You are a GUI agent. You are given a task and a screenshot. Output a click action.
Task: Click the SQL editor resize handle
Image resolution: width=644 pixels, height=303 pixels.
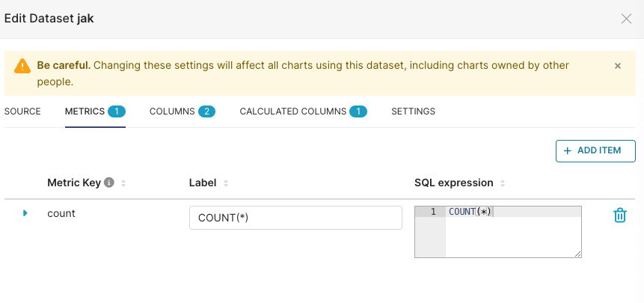pos(578,254)
